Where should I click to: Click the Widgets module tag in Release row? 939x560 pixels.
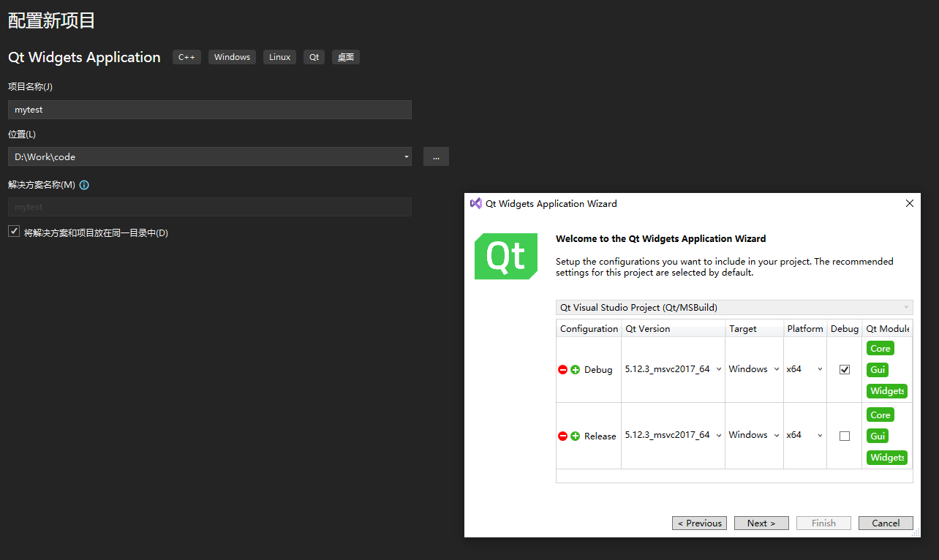887,457
